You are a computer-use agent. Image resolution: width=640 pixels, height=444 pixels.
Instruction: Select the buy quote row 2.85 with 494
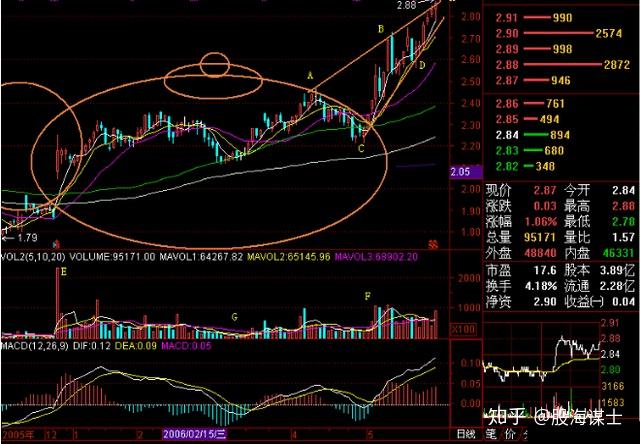(527, 119)
